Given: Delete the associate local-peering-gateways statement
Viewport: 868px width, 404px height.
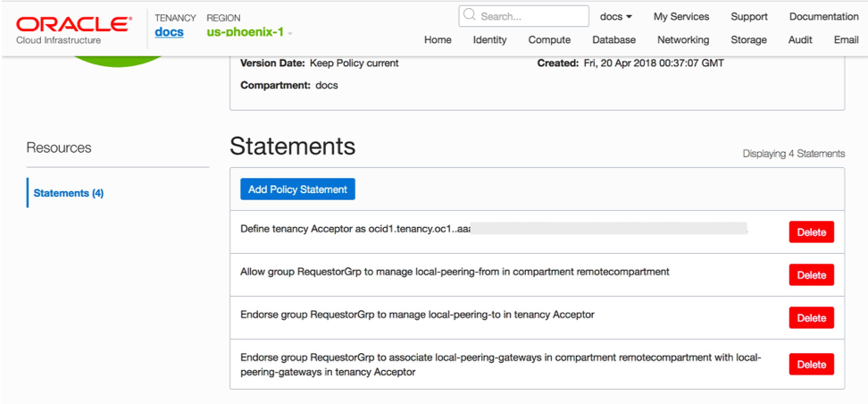Looking at the screenshot, I should [x=811, y=364].
